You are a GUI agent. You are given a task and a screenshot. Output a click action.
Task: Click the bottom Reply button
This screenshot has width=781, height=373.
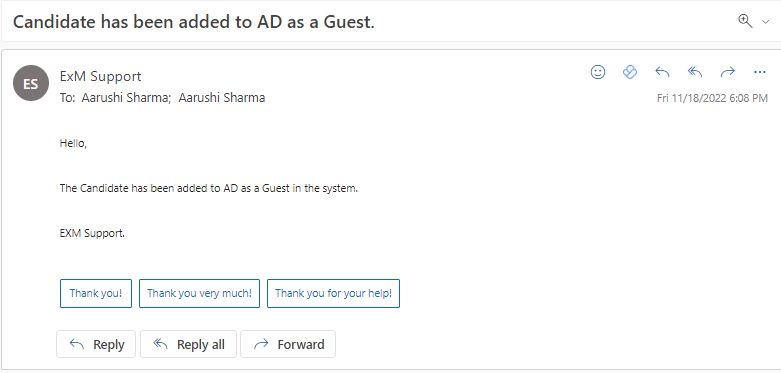tap(96, 344)
